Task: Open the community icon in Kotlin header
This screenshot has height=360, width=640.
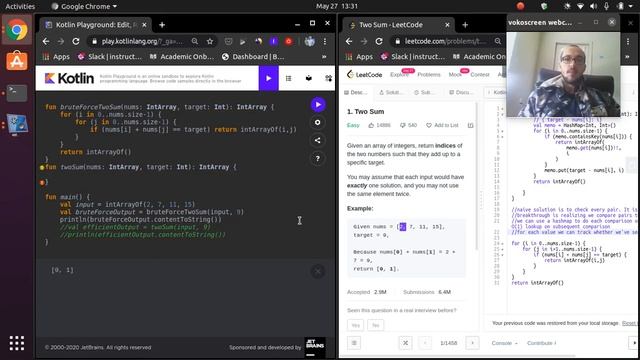Action: coord(328,78)
